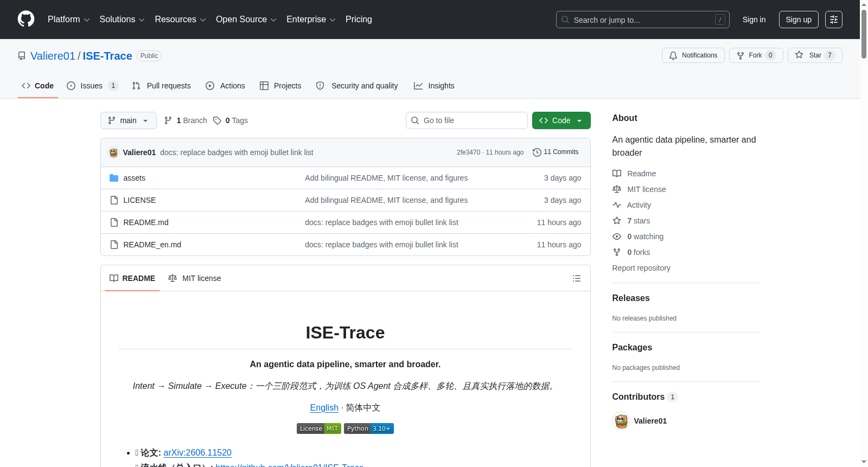
Task: View 0 Tags list
Action: point(231,120)
